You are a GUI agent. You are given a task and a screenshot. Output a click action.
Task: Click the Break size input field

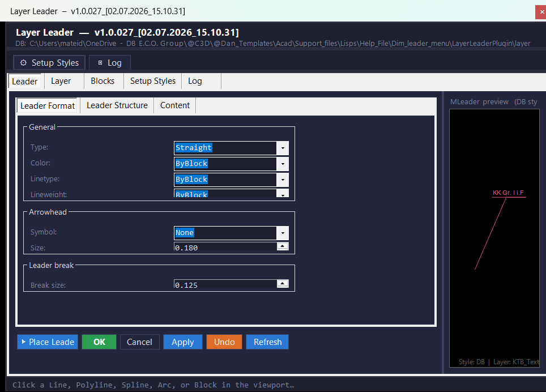point(225,284)
